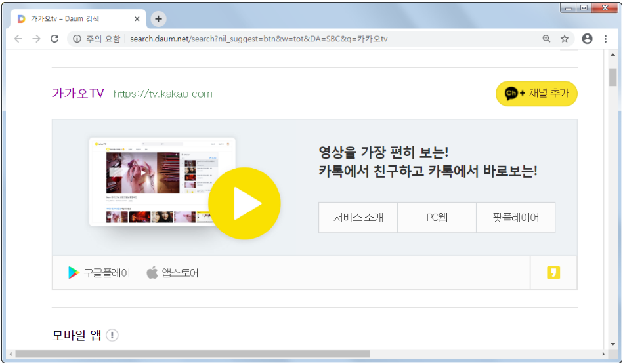Image resolution: width=623 pixels, height=364 pixels.
Task: Click the zoom magnifier icon in address bar
Action: [546, 39]
